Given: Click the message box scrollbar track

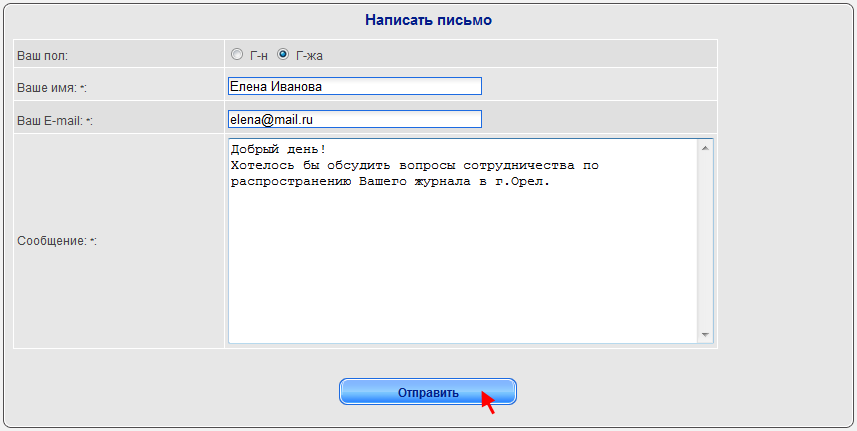Looking at the screenshot, I should click(x=705, y=240).
